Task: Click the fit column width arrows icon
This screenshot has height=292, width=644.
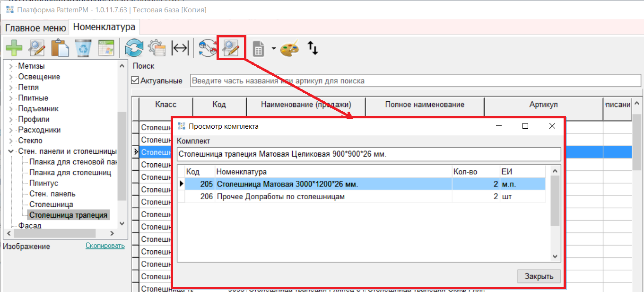Action: click(x=180, y=48)
